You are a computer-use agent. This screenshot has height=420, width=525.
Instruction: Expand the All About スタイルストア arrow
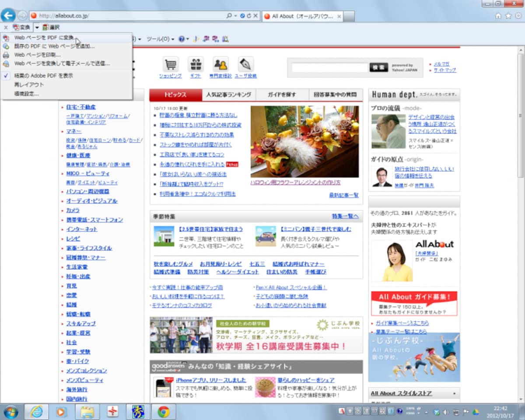click(x=455, y=393)
